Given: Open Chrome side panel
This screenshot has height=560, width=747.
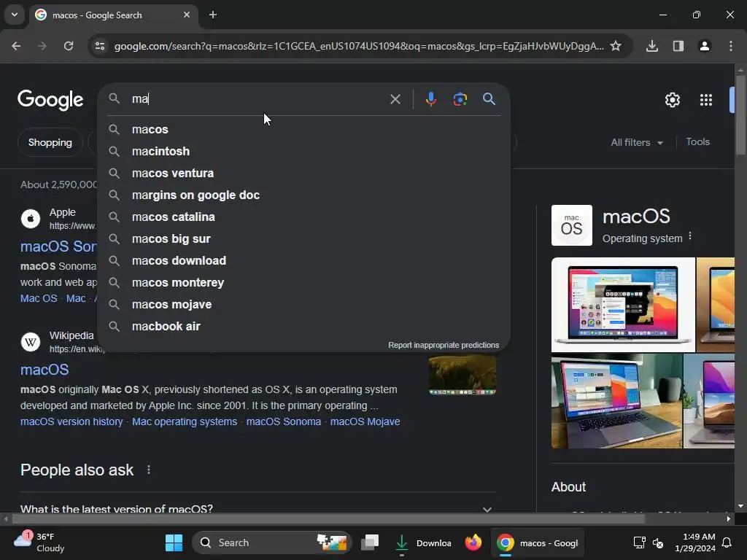Looking at the screenshot, I should 678,46.
